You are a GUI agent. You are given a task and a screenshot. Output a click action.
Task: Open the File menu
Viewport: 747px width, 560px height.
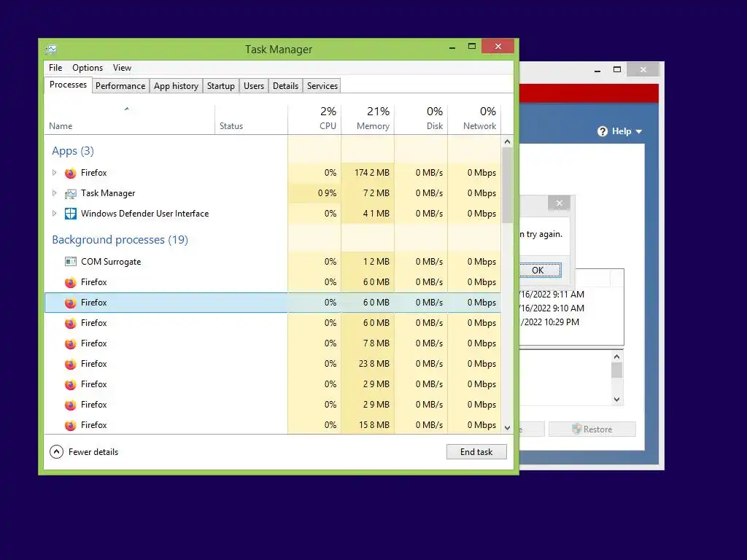coord(55,68)
